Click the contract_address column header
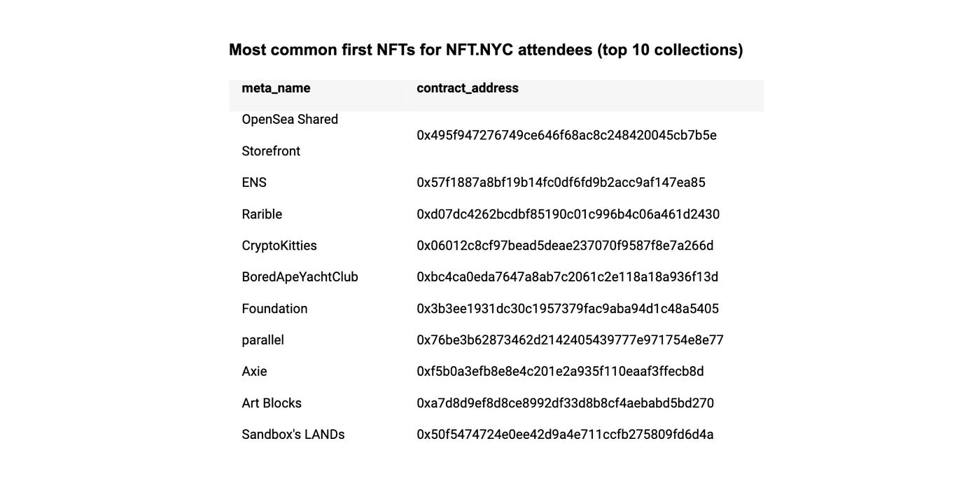 coord(468,88)
